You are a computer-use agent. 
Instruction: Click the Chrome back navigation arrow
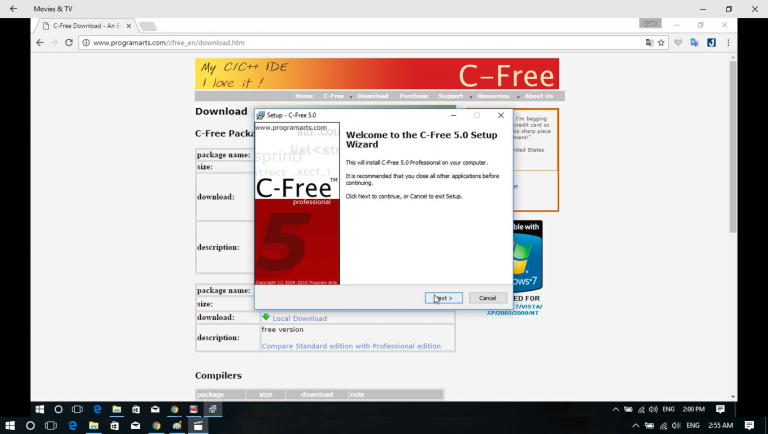coord(40,43)
